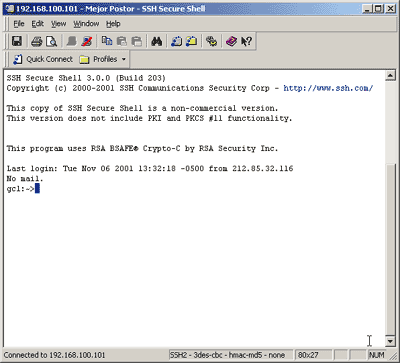The width and height of the screenshot is (400, 363).
Task: Maximize the SSH Secure Shell window
Action: [x=378, y=9]
